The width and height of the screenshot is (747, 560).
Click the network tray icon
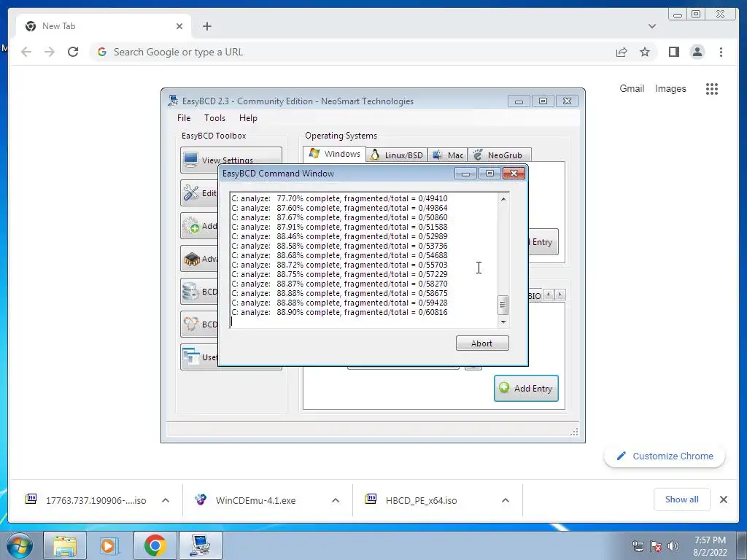coord(638,546)
